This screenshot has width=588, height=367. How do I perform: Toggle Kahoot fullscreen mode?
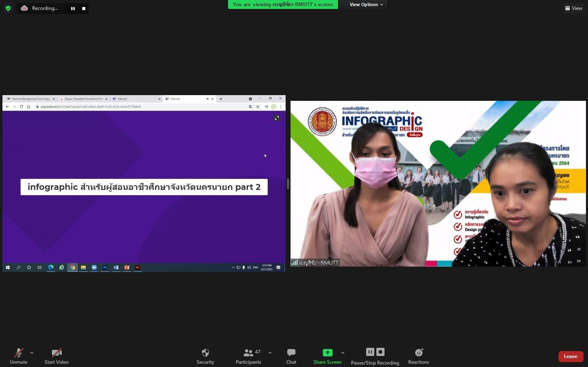pyautogui.click(x=277, y=118)
